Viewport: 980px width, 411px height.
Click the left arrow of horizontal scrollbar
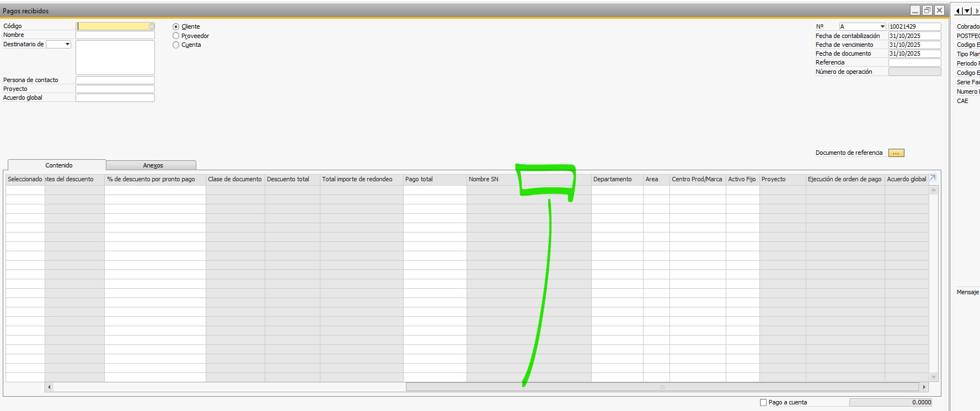[x=49, y=387]
